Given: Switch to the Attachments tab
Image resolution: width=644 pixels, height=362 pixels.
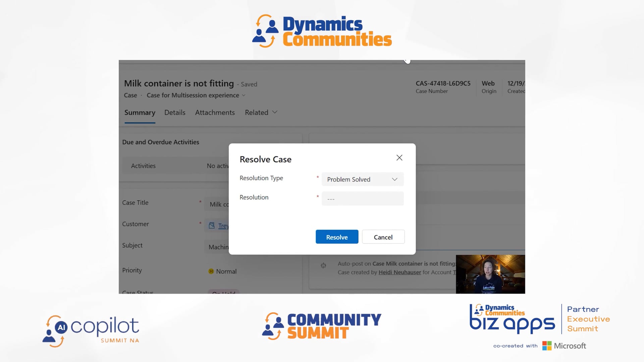Looking at the screenshot, I should point(215,112).
